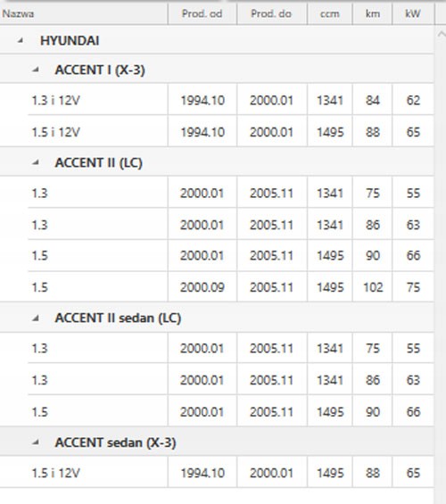Select ACCENT II 1.3 row with 75 km
Screen dimensions: 446x504
(x=231, y=193)
